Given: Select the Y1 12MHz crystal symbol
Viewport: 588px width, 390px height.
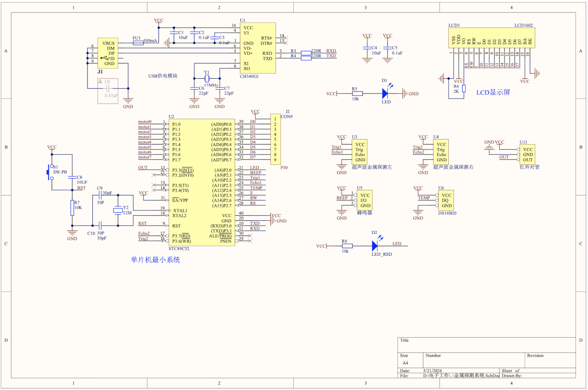Looking at the screenshot, I should tap(207, 79).
